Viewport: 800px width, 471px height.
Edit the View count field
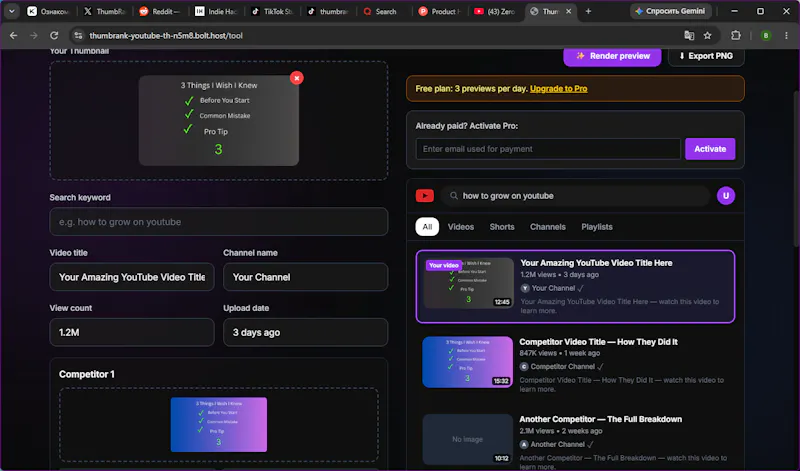132,332
